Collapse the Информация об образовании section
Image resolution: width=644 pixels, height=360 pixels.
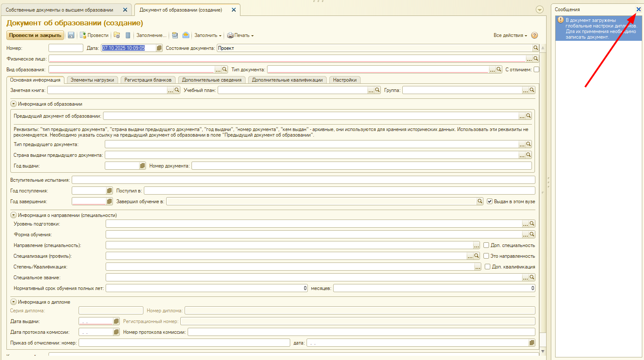click(x=13, y=104)
